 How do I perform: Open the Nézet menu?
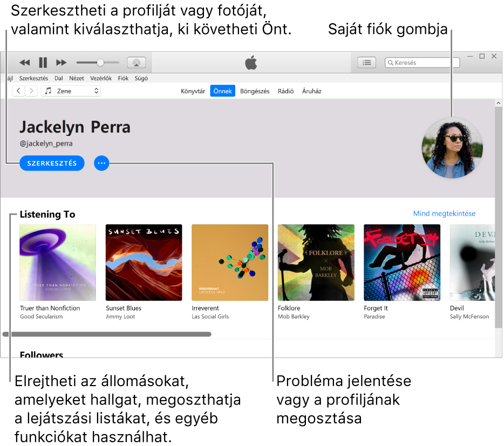(x=77, y=78)
